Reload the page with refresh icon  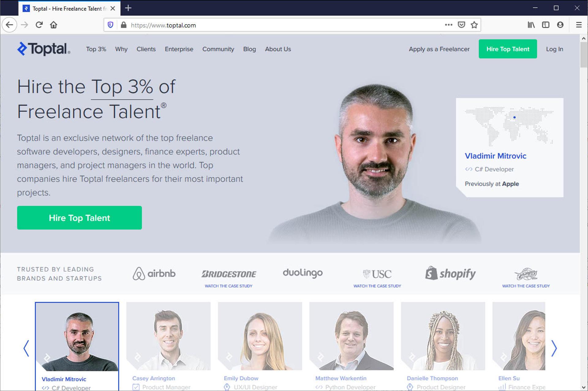click(39, 25)
